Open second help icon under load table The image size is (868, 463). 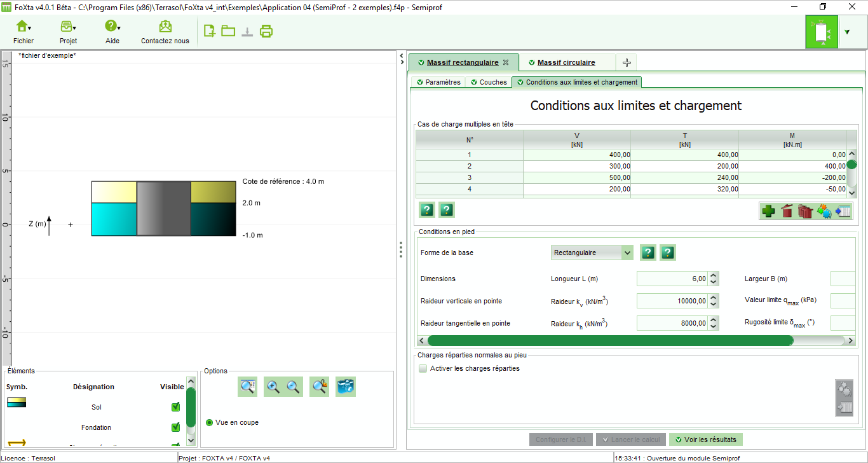tap(447, 210)
